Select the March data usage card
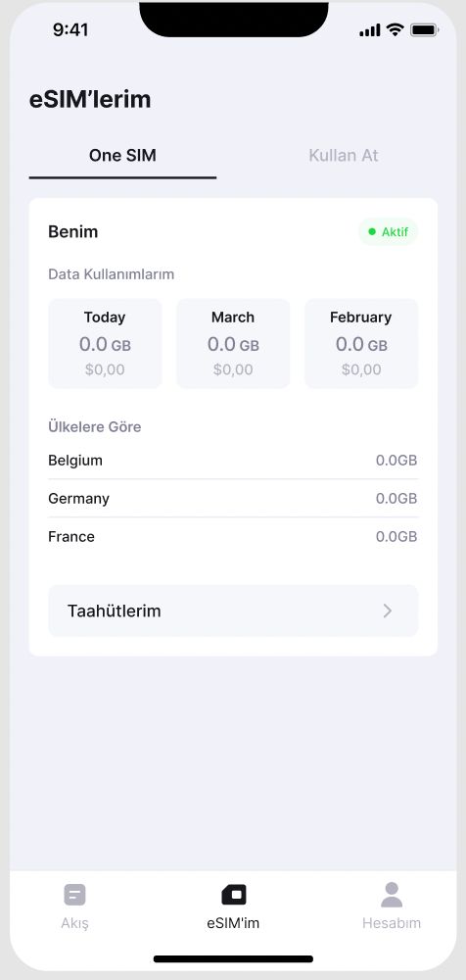 (233, 343)
